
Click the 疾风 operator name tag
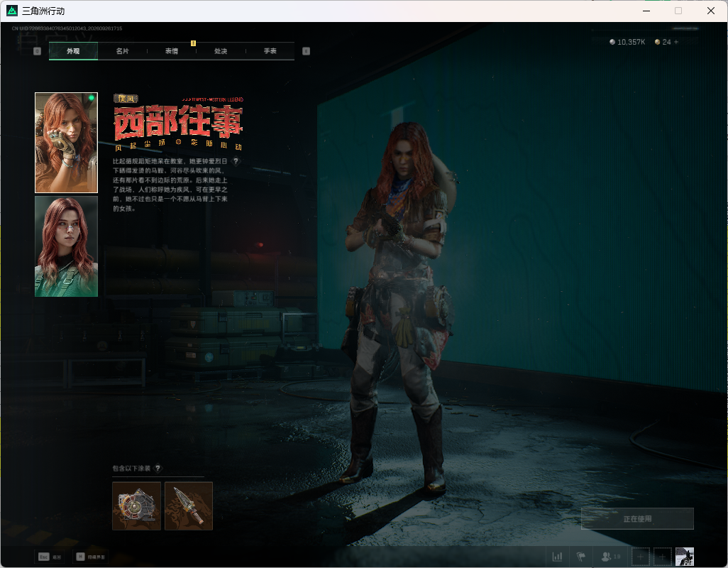point(126,99)
